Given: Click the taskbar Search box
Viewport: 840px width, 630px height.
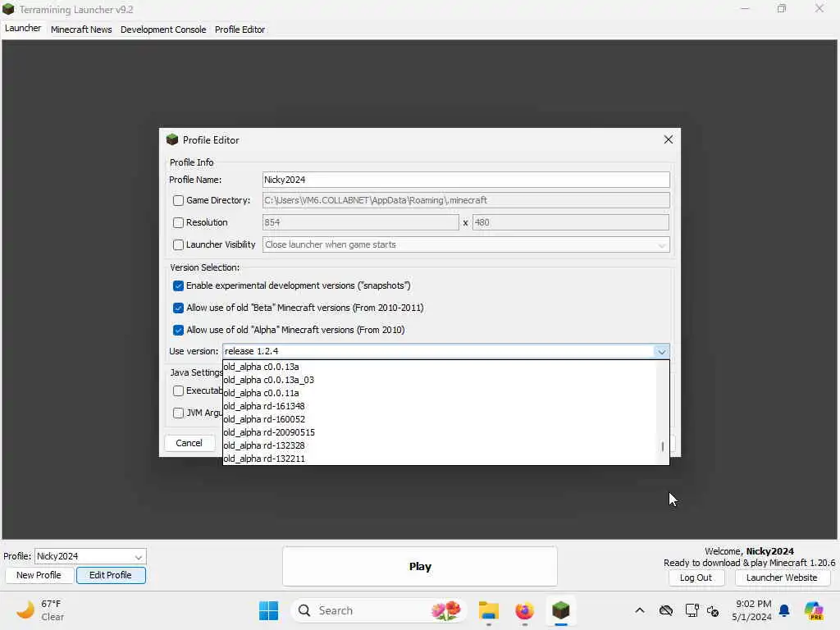Looking at the screenshot, I should tap(379, 610).
